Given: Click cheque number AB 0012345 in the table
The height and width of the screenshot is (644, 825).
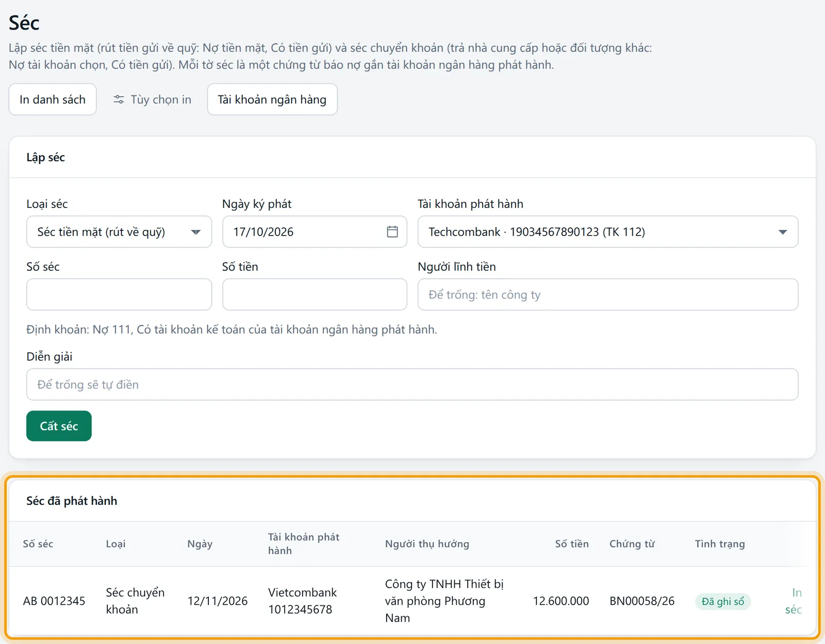Looking at the screenshot, I should pos(54,601).
